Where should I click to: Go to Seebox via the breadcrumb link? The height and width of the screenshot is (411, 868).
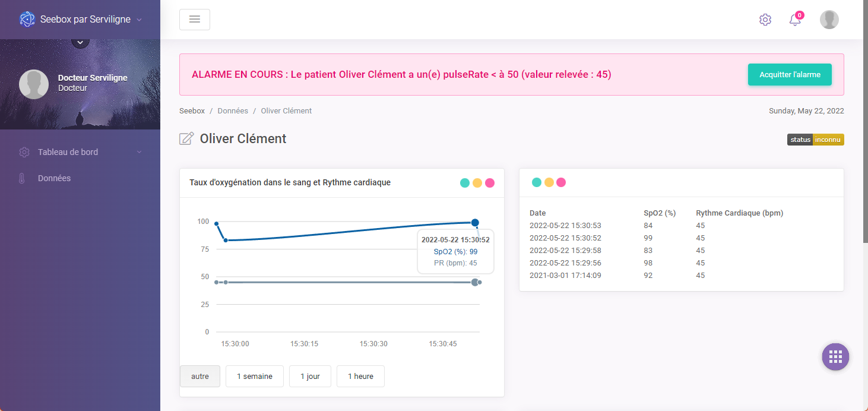(x=191, y=110)
